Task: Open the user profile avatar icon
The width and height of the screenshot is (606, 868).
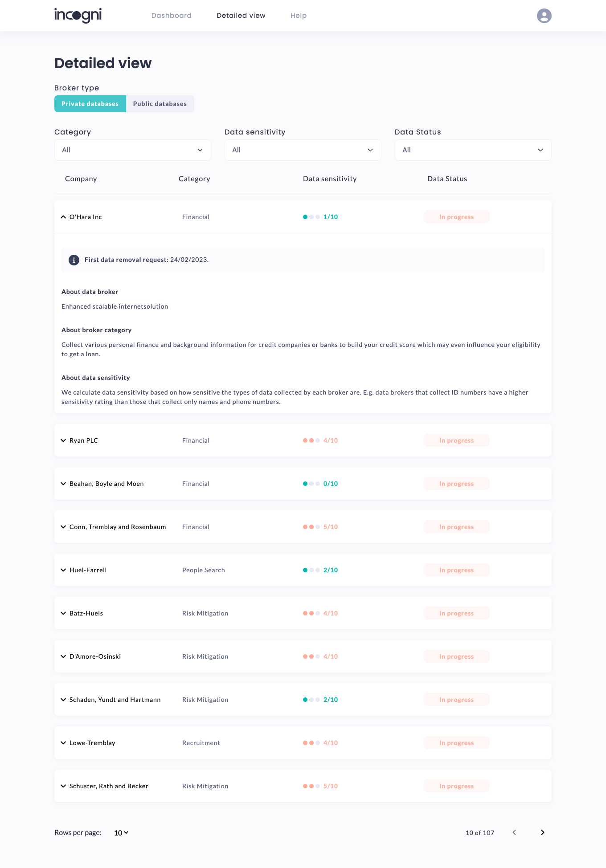Action: tap(544, 16)
